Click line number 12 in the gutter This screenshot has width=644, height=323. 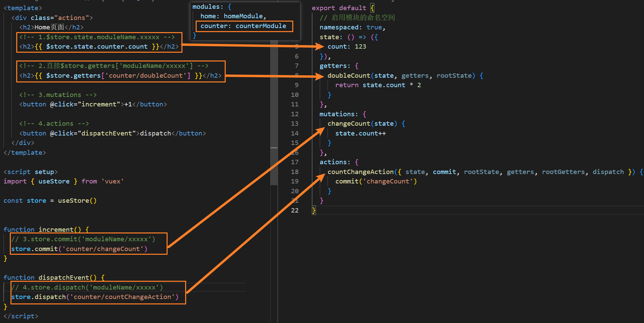295,114
